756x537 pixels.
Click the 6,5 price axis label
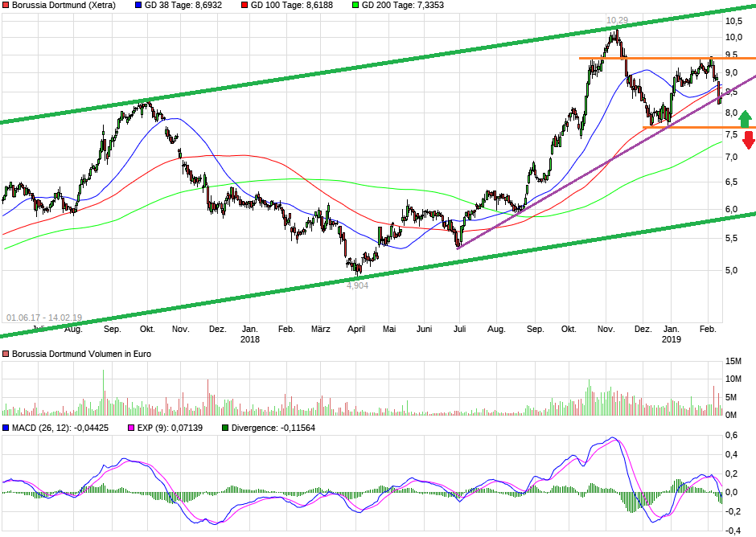[731, 182]
